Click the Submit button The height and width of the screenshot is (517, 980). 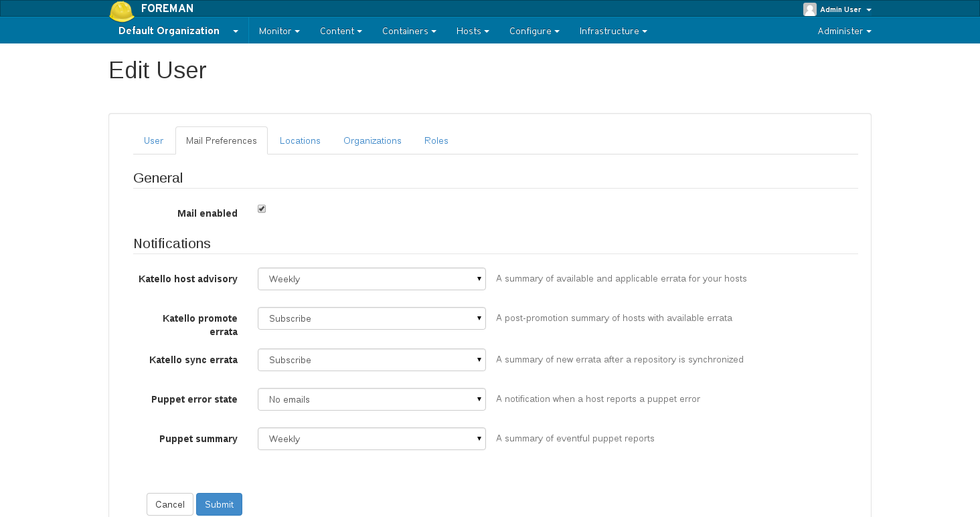219,504
